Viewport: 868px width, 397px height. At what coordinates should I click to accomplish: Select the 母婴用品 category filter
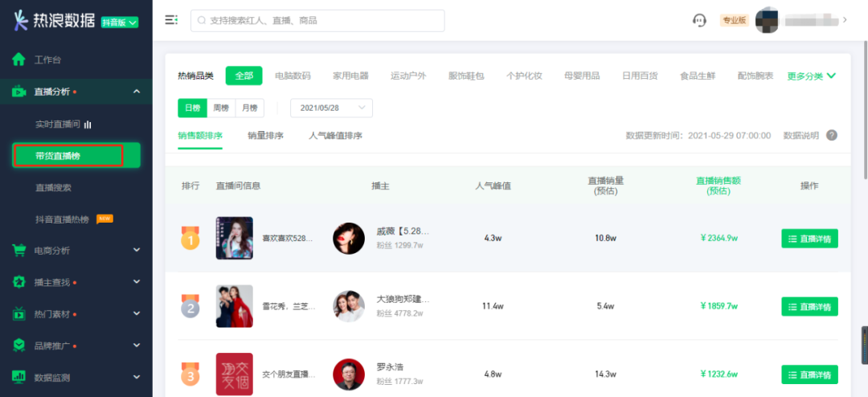pos(582,76)
